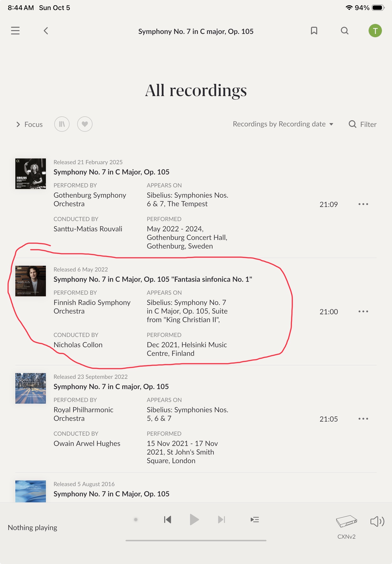This screenshot has height=564, width=392.
Task: Open the hamburger navigation menu
Action: click(x=15, y=31)
